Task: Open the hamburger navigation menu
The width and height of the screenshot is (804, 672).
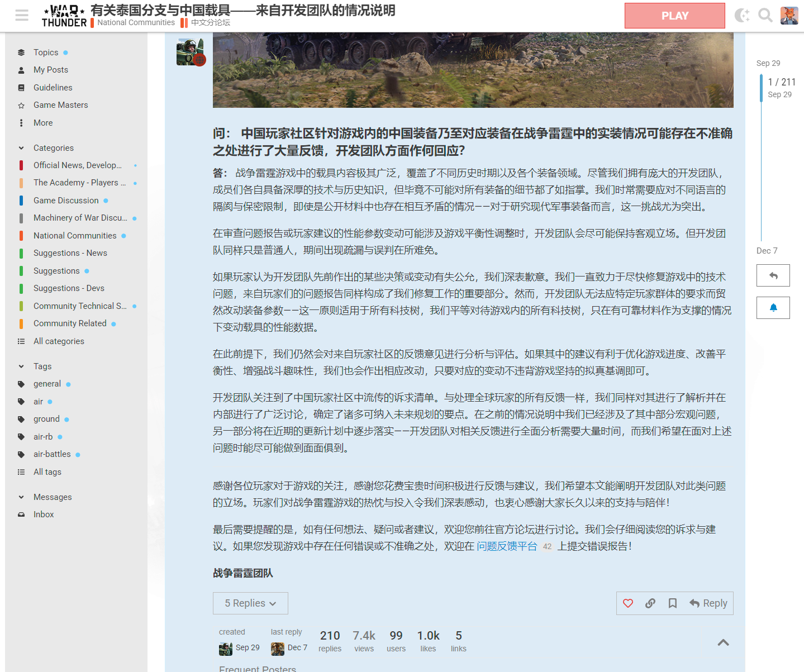Action: pyautogui.click(x=22, y=15)
